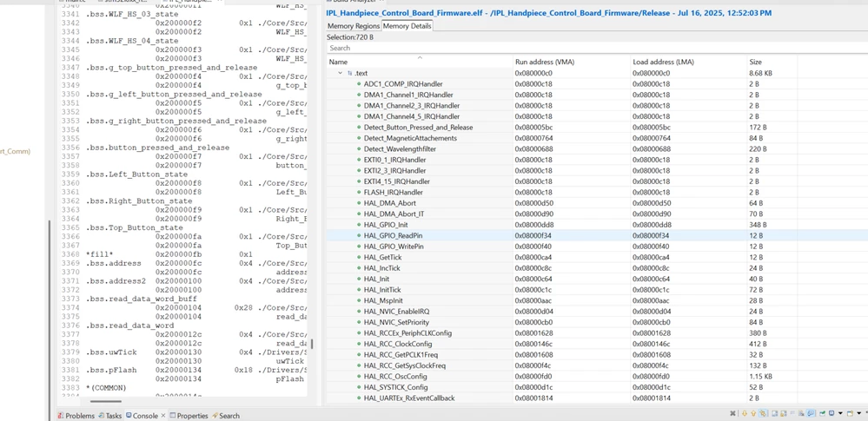Click the .bss.Top_Button_state line in editor
Image resolution: width=868 pixels, height=421 pixels.
(135, 227)
